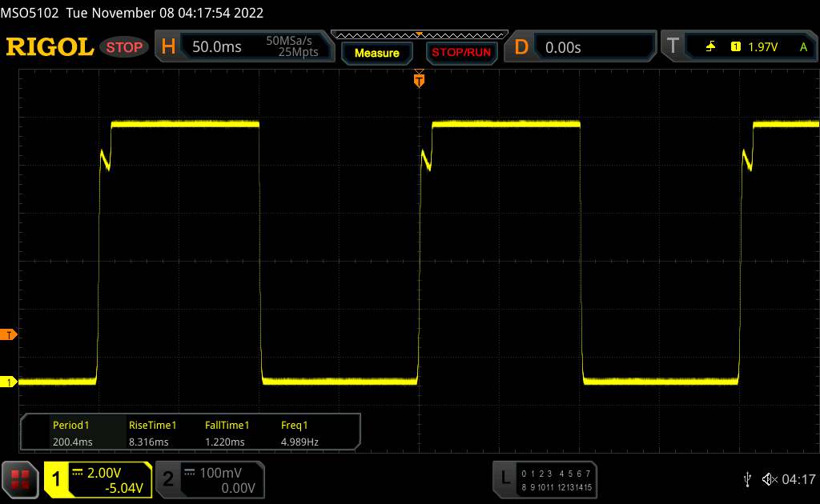Image resolution: width=820 pixels, height=504 pixels.
Task: Select the 0.00s delay value
Action: coord(563,47)
